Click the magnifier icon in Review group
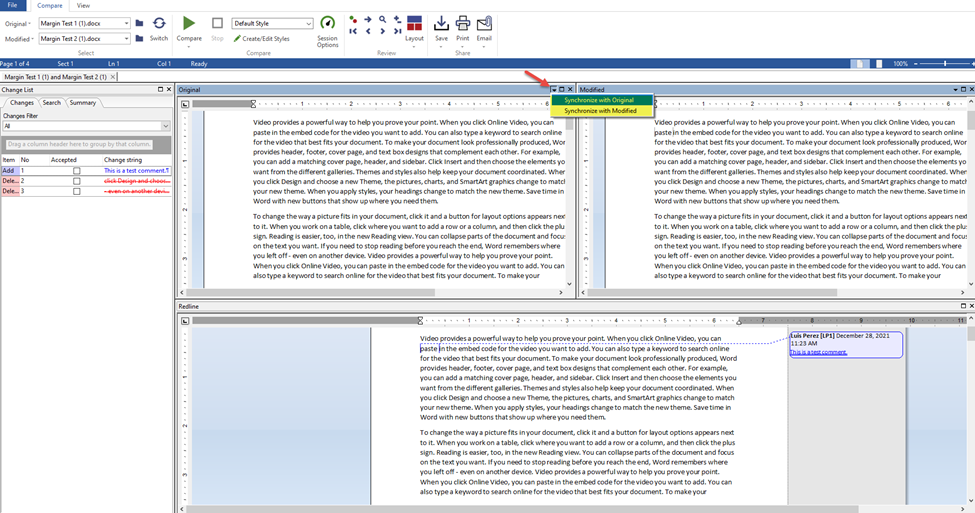The height and width of the screenshot is (513, 975). [x=382, y=20]
